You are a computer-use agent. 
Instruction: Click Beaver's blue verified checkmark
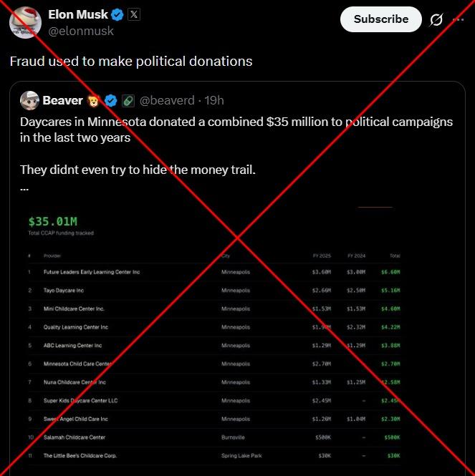[x=112, y=100]
